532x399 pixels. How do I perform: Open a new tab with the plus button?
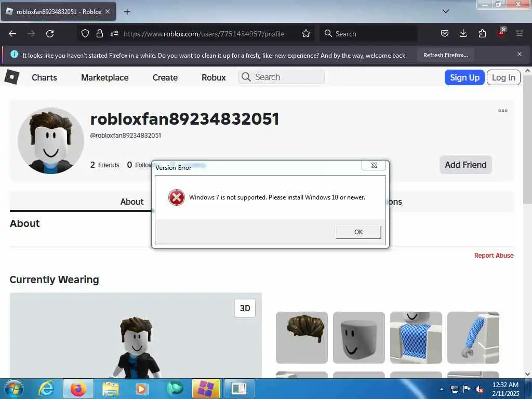(127, 12)
